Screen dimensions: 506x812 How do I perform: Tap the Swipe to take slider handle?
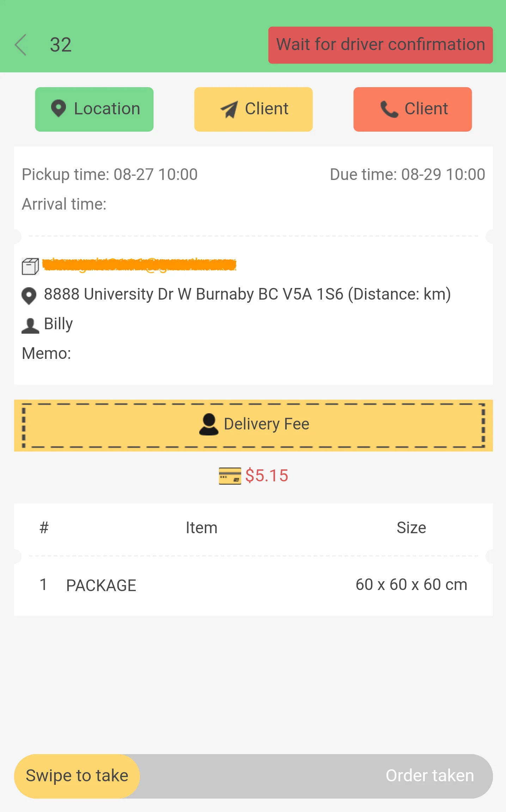click(x=77, y=776)
